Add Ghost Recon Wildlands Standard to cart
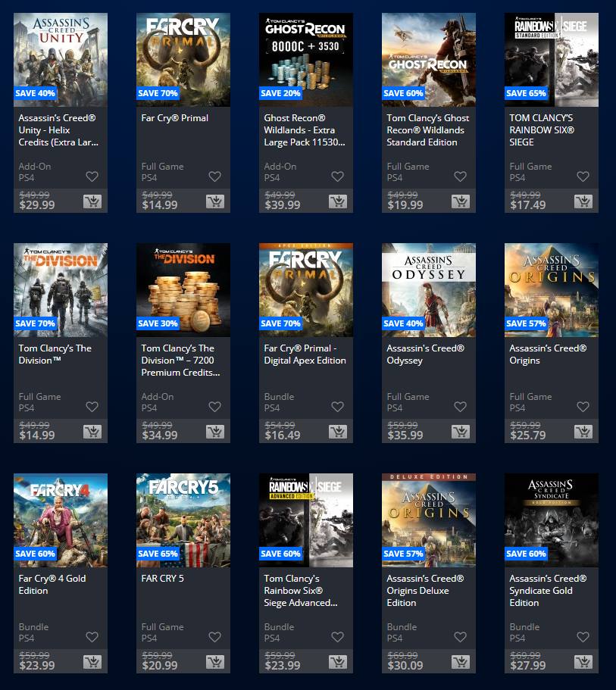This screenshot has height=690, width=616. [x=461, y=201]
